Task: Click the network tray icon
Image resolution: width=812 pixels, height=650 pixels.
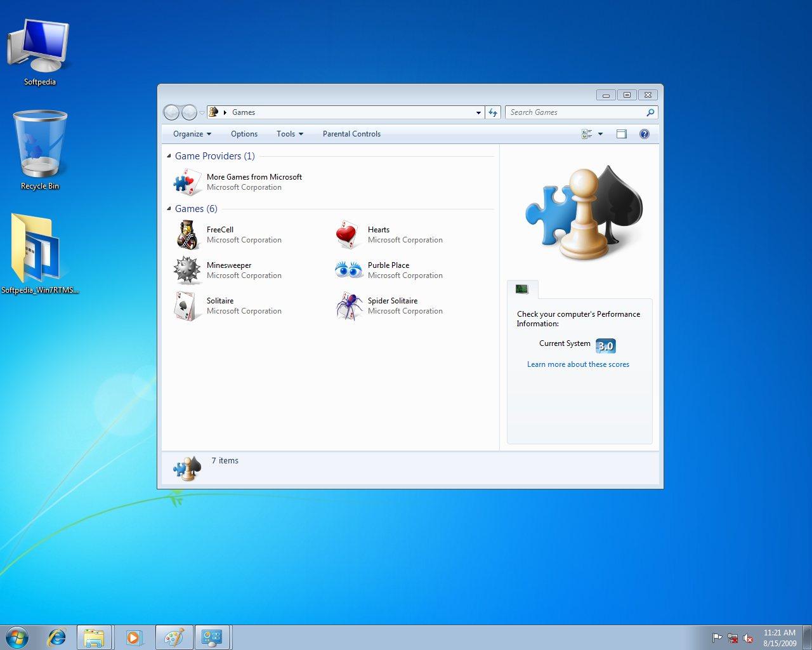Action: [733, 638]
